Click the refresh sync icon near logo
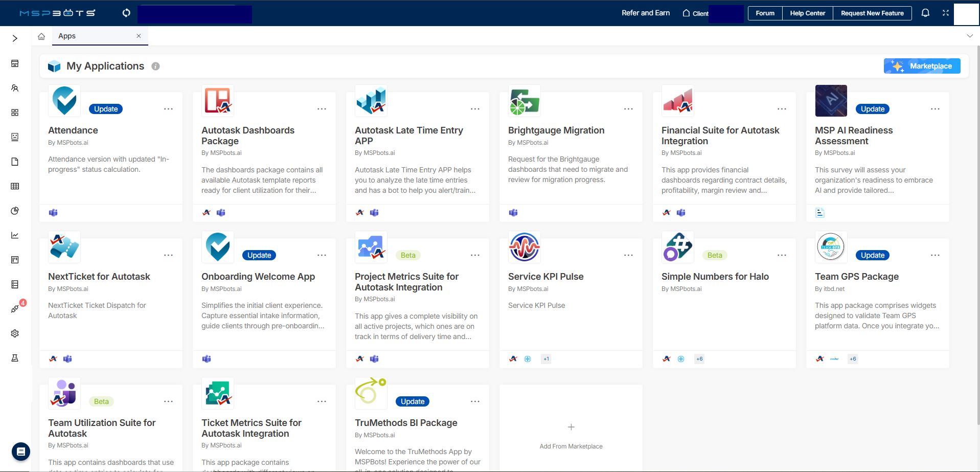The height and width of the screenshot is (472, 980). (126, 13)
